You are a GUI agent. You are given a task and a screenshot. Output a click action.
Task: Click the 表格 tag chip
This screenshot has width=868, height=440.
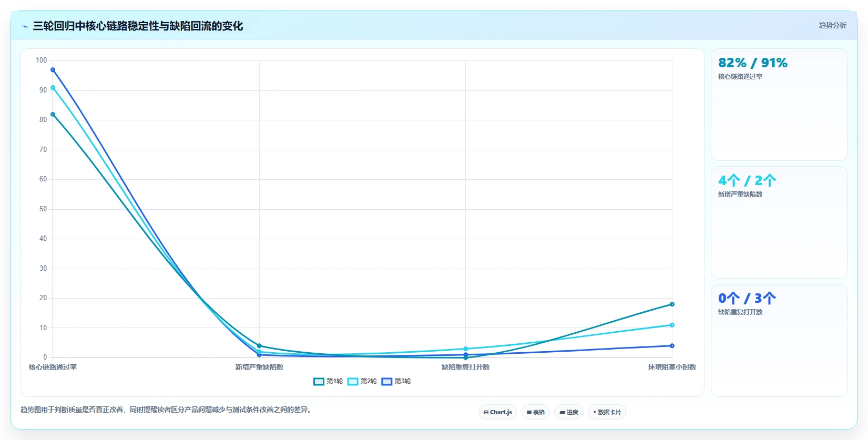536,412
